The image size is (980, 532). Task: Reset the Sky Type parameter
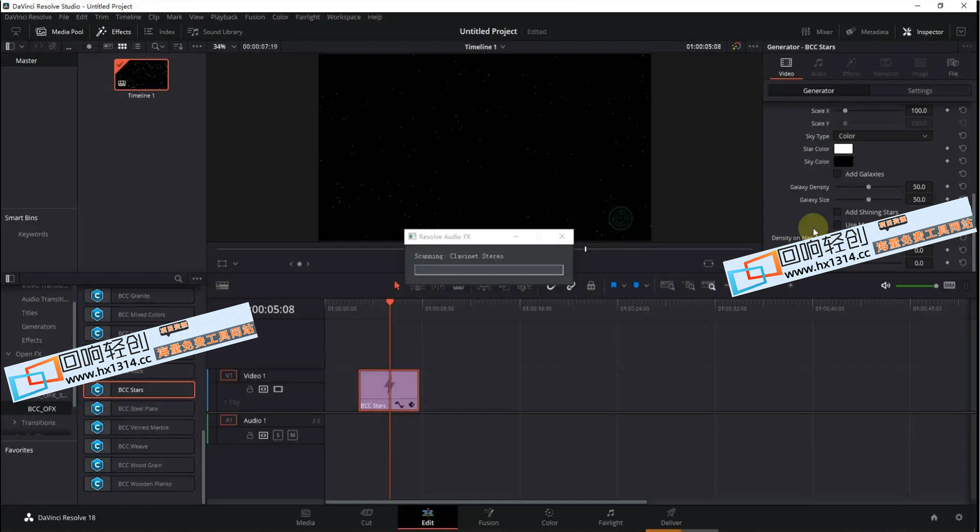pyautogui.click(x=962, y=136)
